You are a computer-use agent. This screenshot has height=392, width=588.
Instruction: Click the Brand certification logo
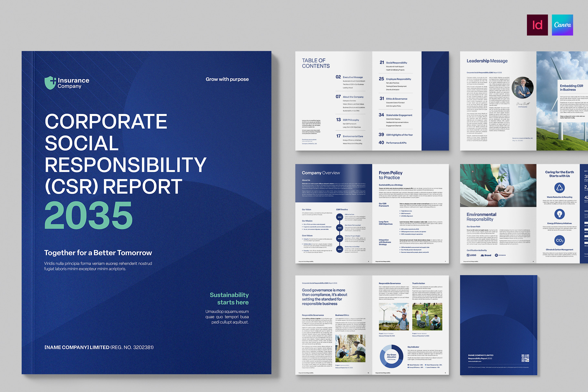486,255
